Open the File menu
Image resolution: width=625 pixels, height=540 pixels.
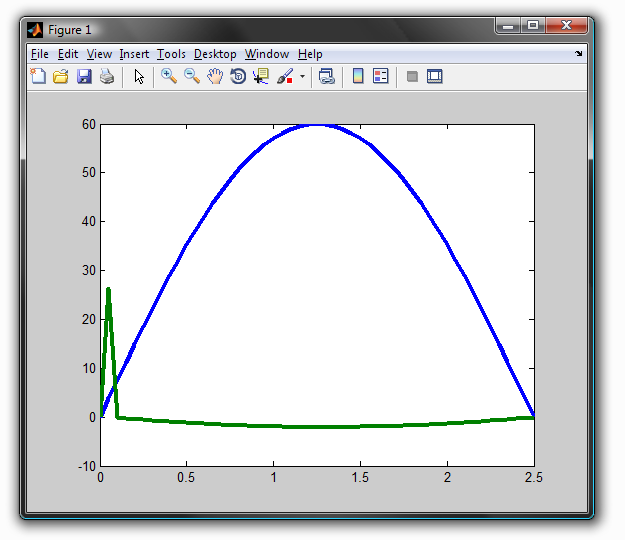pyautogui.click(x=39, y=54)
